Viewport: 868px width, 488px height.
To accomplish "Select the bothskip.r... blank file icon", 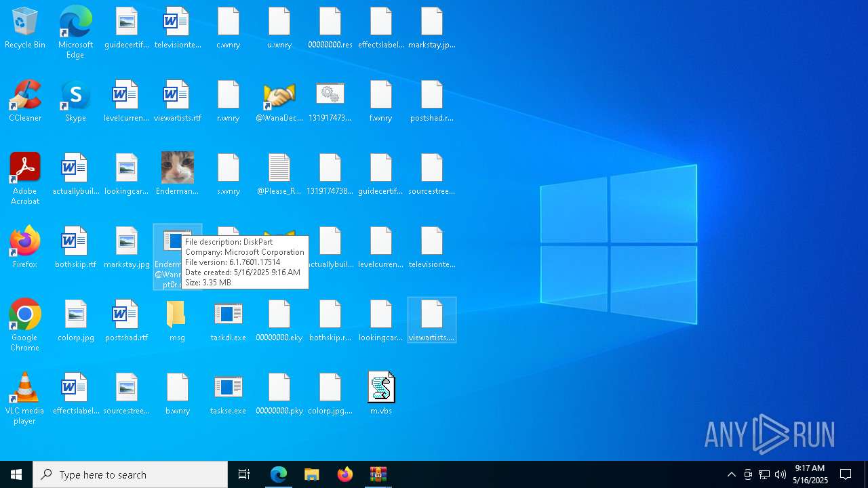I will [x=330, y=321].
